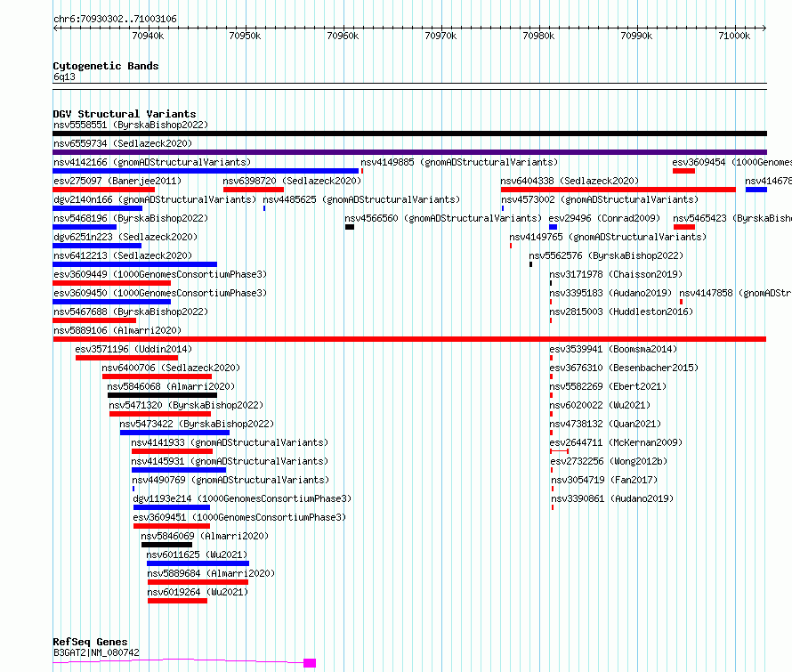Click nsv4573002 variant label
This screenshot has height=672, width=792.
600,199
